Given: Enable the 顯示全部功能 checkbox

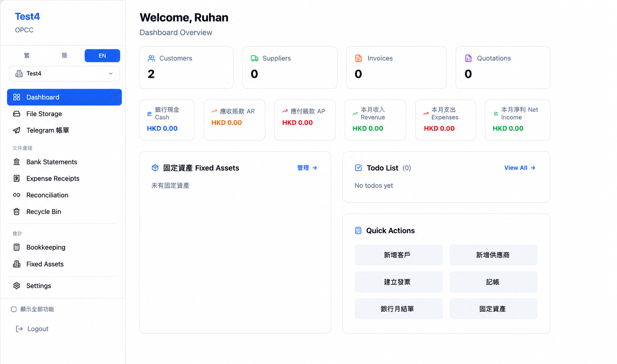Looking at the screenshot, I should pos(14,309).
